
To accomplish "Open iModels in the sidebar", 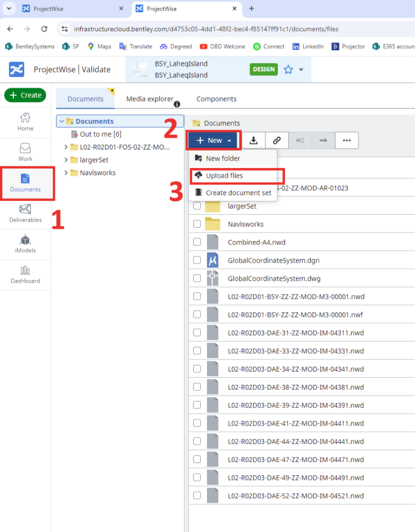I will 26,244.
